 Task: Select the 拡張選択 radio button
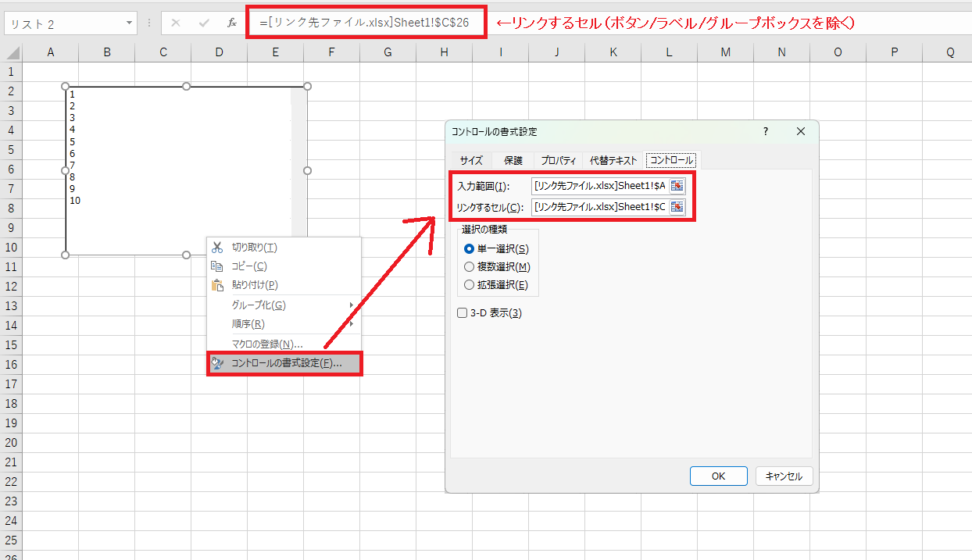(x=470, y=284)
